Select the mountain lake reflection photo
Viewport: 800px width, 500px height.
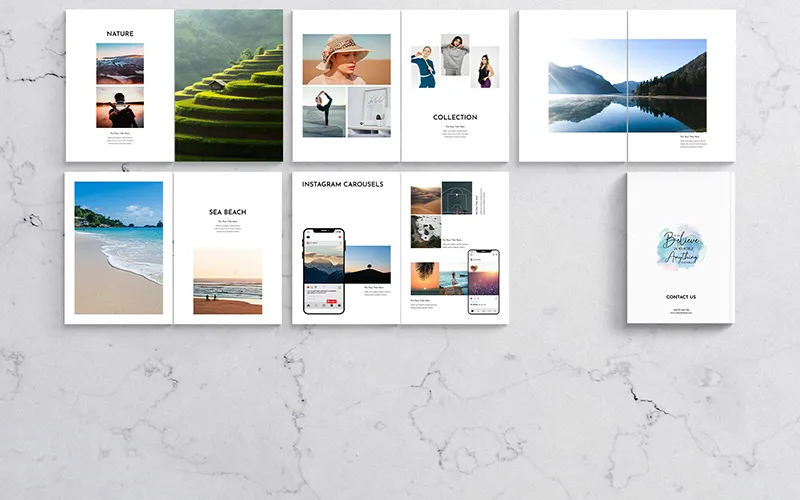[x=628, y=86]
